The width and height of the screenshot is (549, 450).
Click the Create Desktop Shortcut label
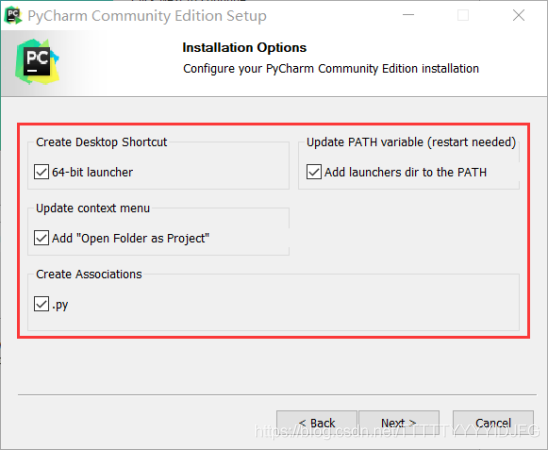(x=102, y=142)
